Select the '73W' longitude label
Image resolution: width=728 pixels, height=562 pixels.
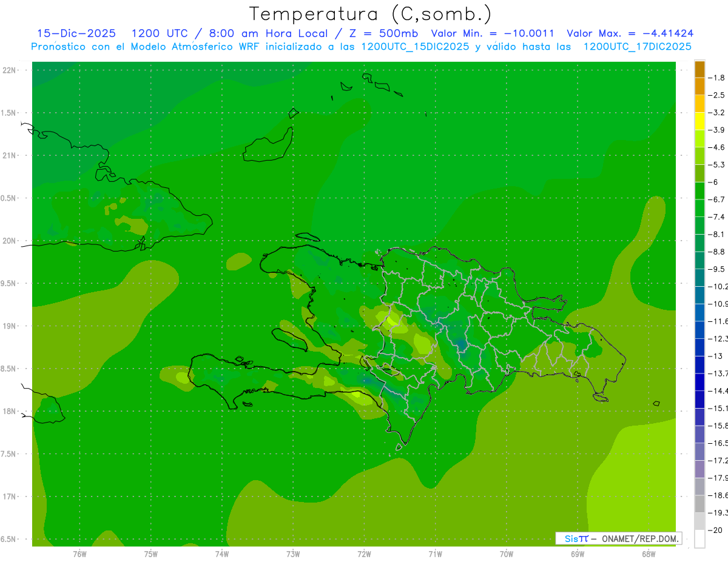(293, 554)
